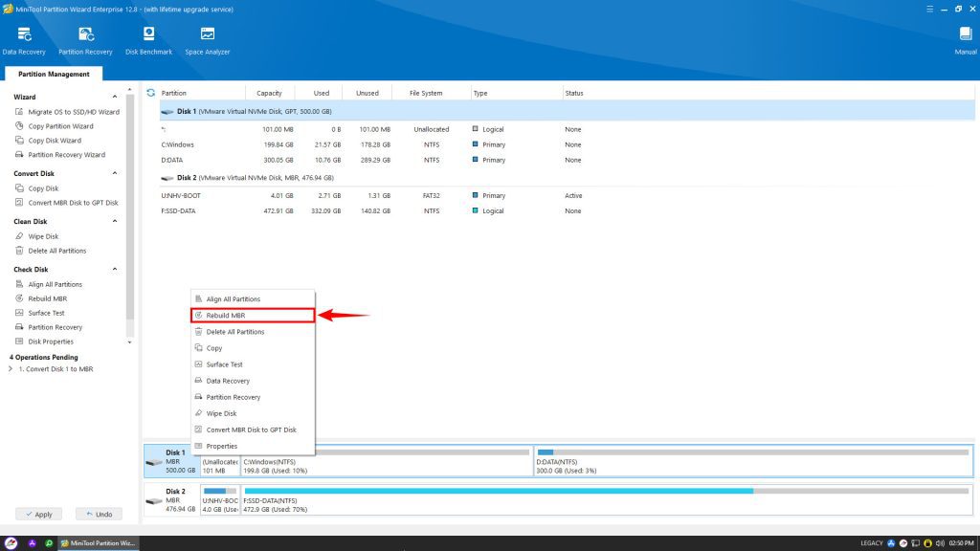This screenshot has width=980, height=551.
Task: Collapse the Convert Disk section
Action: [x=115, y=173]
